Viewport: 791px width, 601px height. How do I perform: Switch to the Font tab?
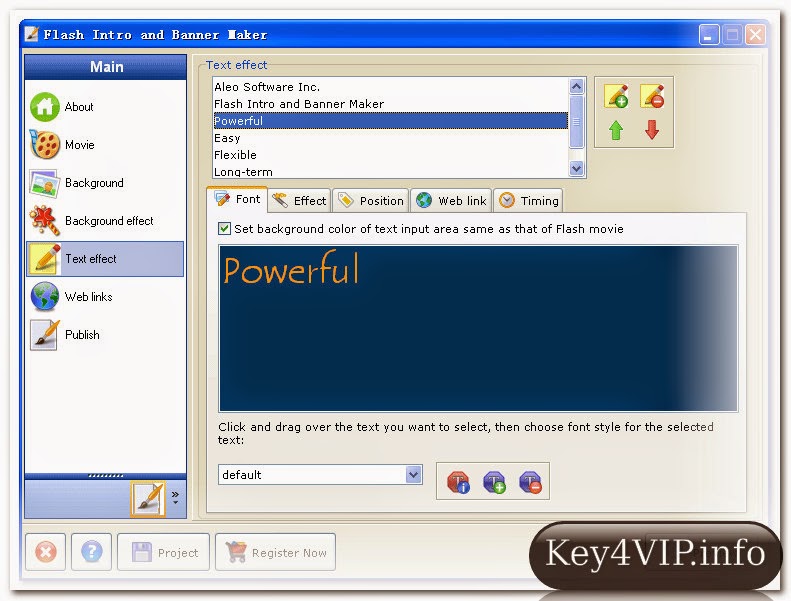(238, 199)
